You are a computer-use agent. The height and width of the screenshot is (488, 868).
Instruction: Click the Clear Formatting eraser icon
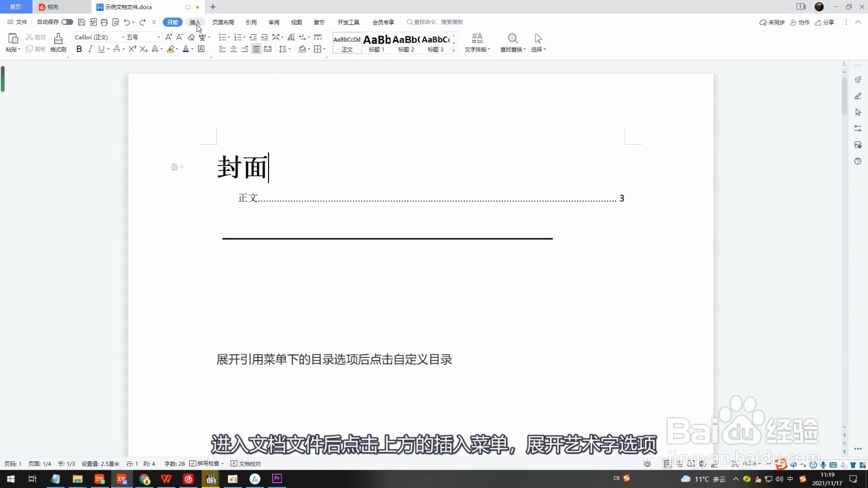coord(191,37)
